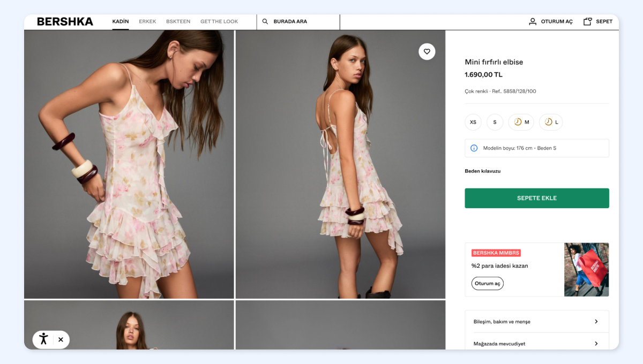
Task: Click the search magnifier icon
Action: pyautogui.click(x=265, y=22)
